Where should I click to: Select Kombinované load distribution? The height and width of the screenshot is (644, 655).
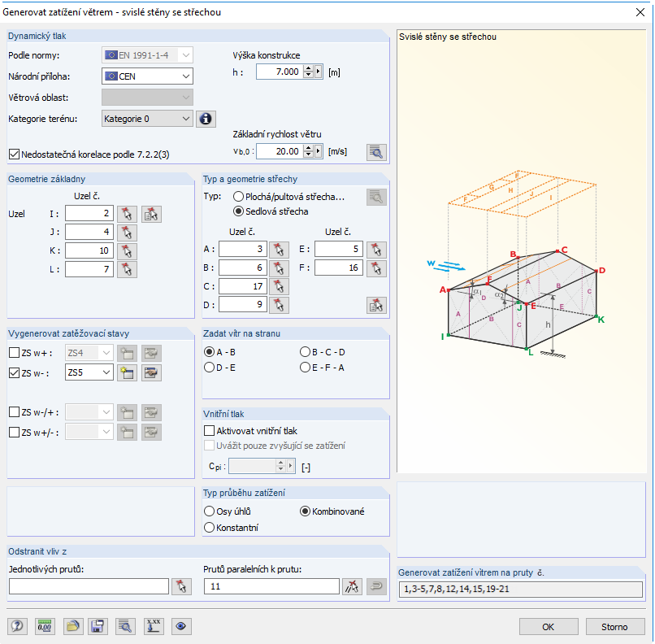305,511
